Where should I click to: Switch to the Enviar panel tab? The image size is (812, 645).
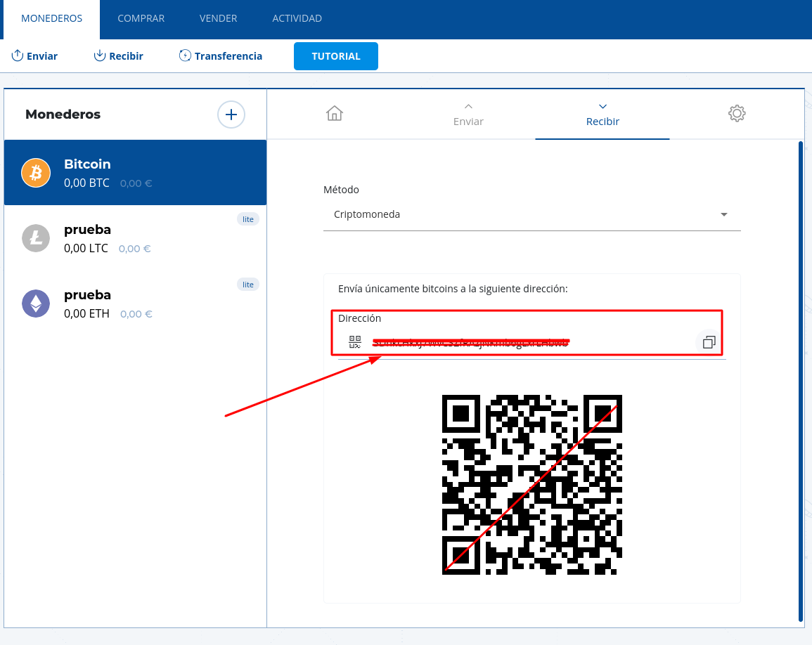468,115
